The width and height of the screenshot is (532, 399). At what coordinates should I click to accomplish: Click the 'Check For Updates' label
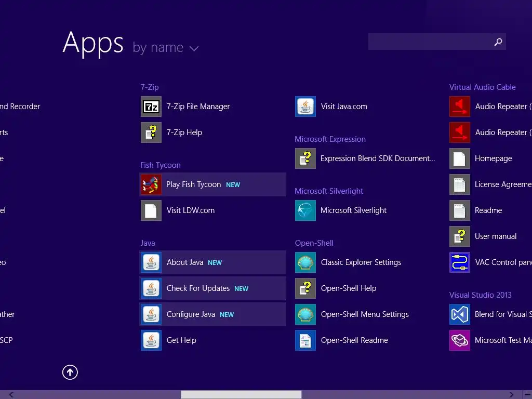pos(198,288)
